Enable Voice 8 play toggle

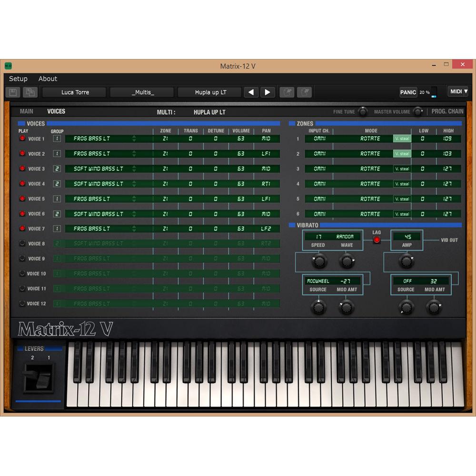pos(21,243)
